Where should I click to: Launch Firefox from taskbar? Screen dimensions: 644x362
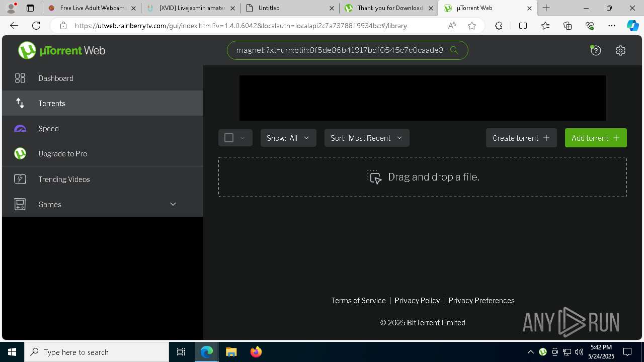click(x=256, y=352)
